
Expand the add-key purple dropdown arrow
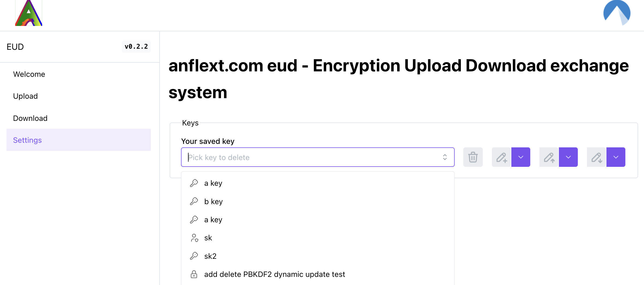coord(521,157)
